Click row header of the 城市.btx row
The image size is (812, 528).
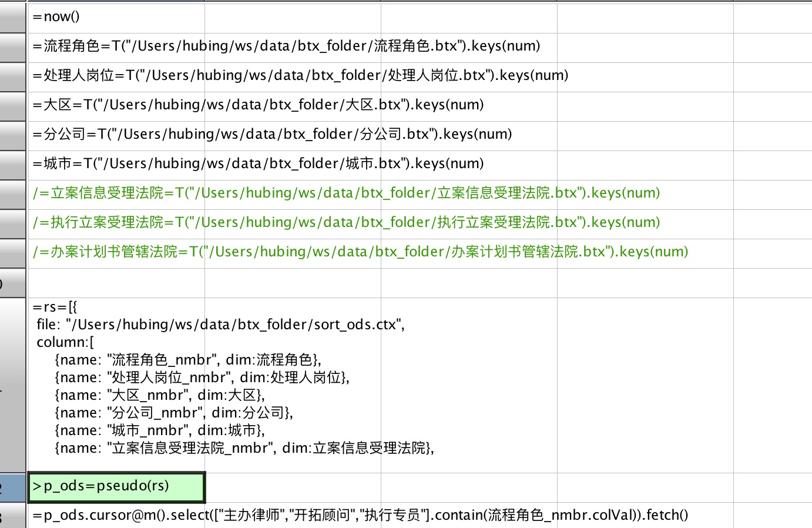coord(12,164)
